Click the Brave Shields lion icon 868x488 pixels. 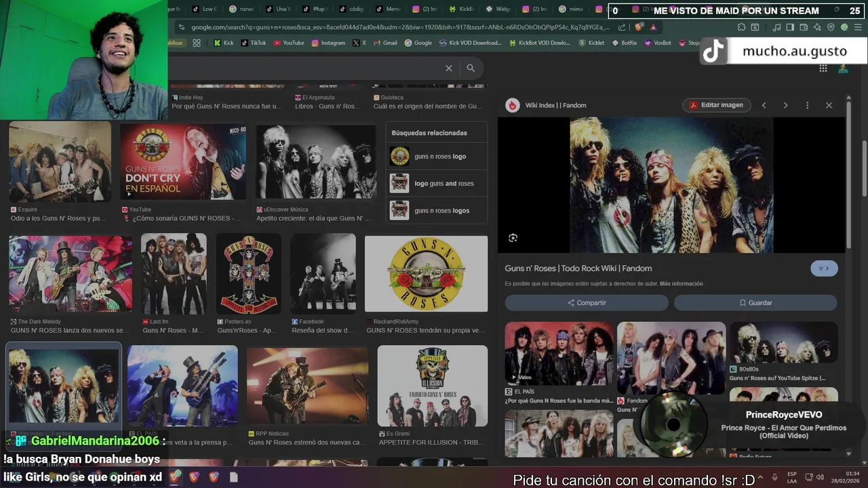639,27
